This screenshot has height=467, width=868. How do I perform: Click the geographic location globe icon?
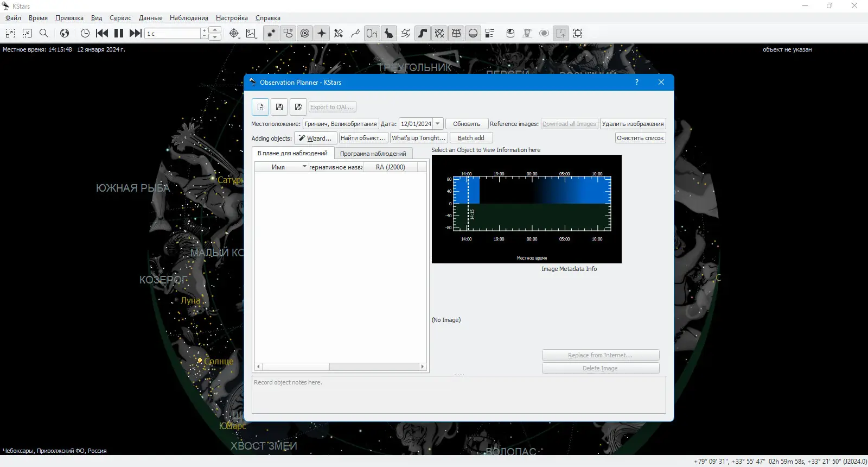tap(65, 33)
